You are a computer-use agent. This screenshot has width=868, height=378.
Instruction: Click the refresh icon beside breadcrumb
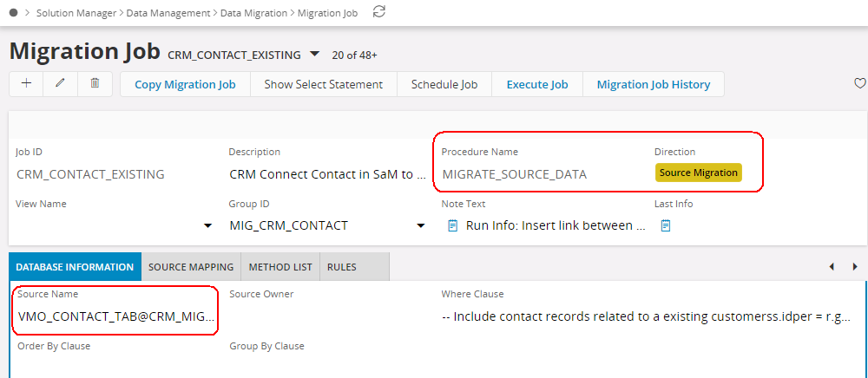click(378, 11)
